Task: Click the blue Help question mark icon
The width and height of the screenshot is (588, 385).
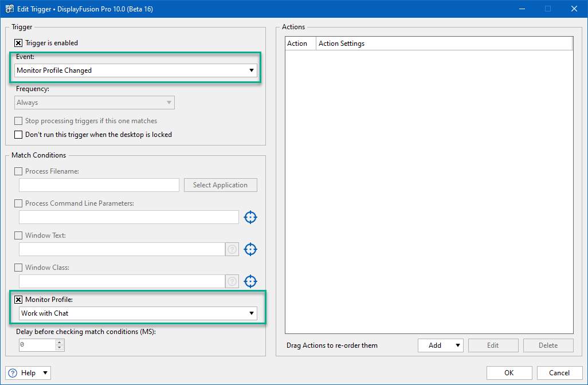Action: [x=13, y=373]
